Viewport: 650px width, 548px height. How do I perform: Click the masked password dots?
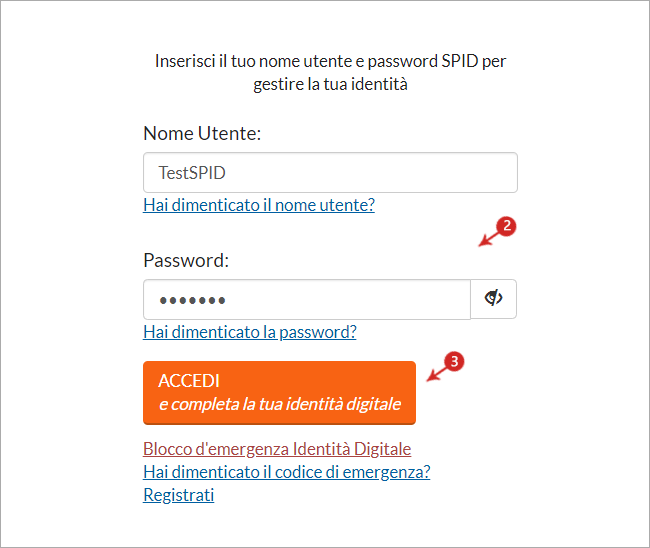(x=192, y=300)
